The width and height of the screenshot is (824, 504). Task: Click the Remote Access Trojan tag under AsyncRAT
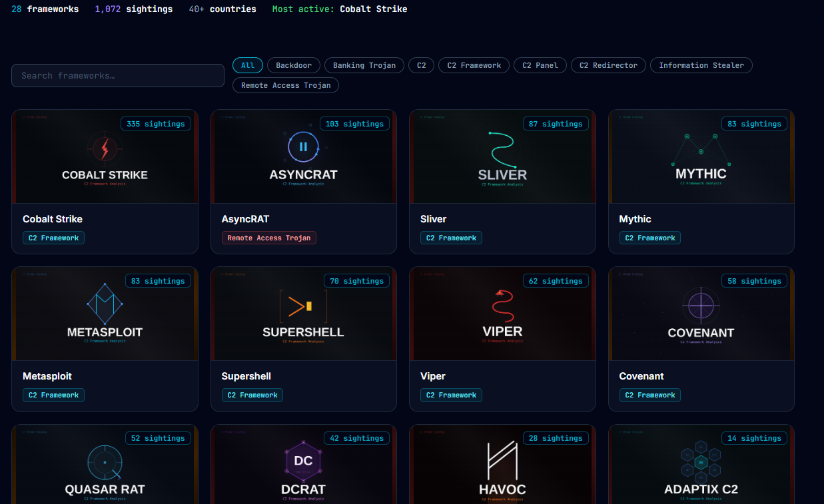(269, 238)
